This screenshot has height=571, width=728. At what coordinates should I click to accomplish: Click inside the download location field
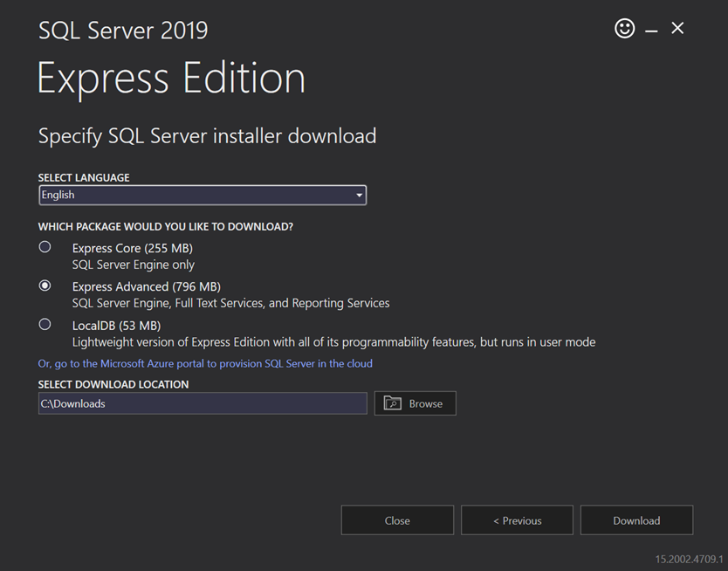(203, 403)
